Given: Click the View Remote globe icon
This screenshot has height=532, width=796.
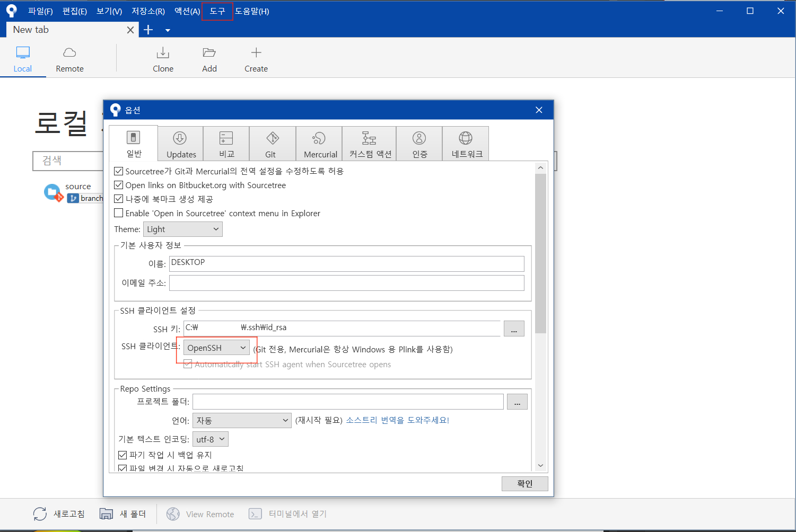Looking at the screenshot, I should click(x=173, y=514).
